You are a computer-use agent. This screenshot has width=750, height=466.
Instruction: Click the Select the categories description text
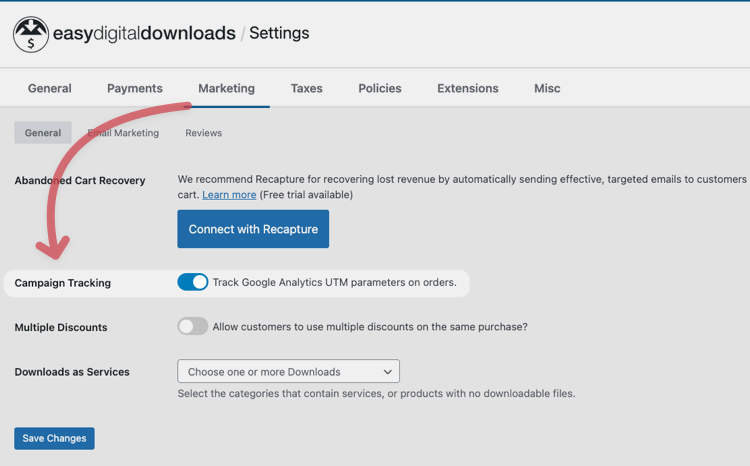tap(376, 393)
